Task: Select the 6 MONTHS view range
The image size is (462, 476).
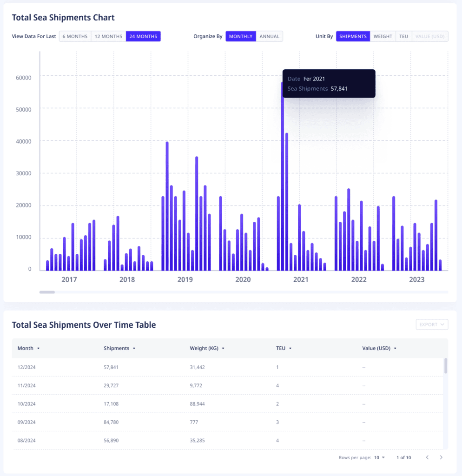Action: click(75, 36)
